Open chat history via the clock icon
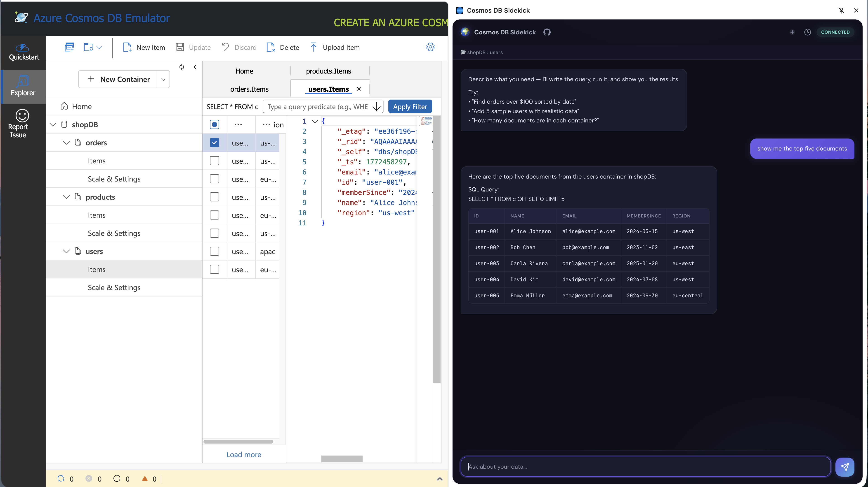Viewport: 868px width, 487px height. click(808, 32)
